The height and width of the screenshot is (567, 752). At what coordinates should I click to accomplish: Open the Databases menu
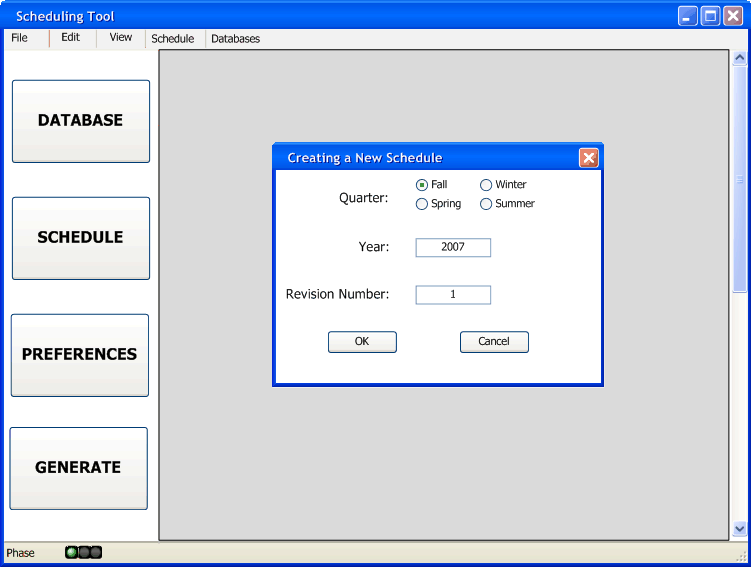(235, 38)
